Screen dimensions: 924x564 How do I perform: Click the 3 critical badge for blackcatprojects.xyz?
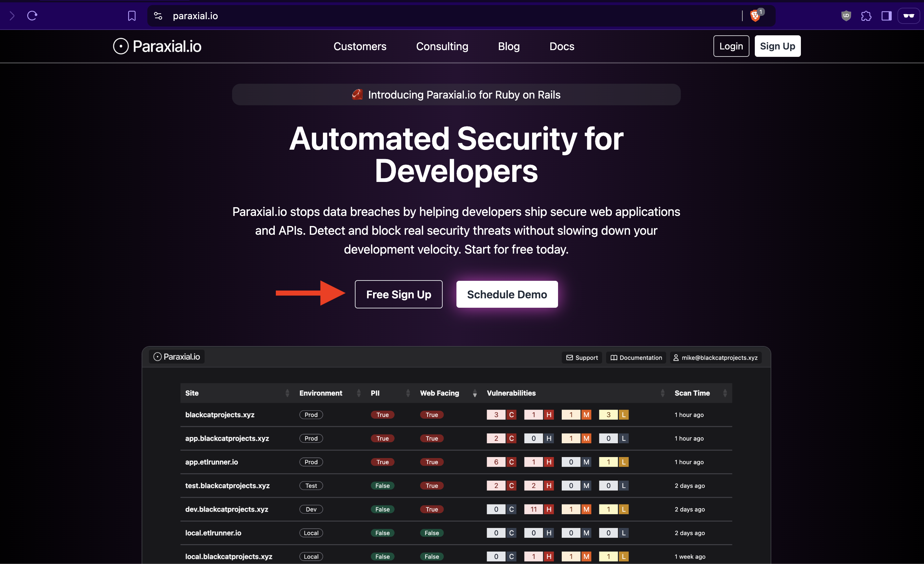click(502, 415)
